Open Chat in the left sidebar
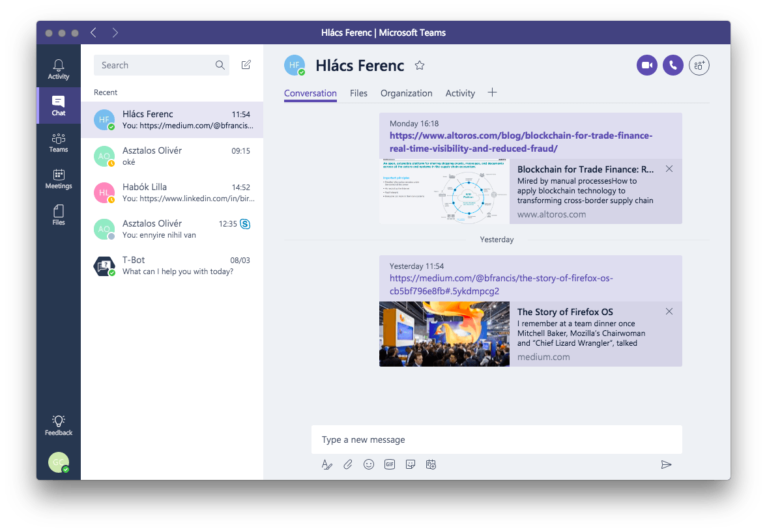Image resolution: width=767 pixels, height=532 pixels. pos(59,105)
